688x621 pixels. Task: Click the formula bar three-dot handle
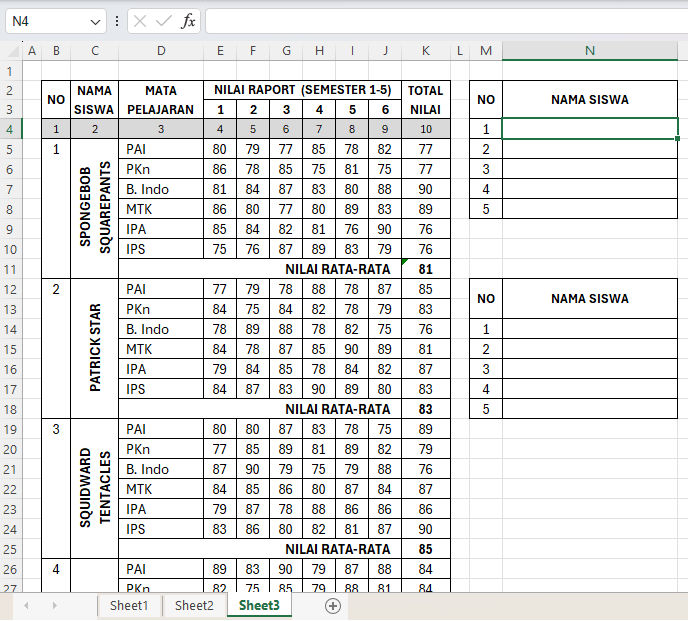[117, 21]
